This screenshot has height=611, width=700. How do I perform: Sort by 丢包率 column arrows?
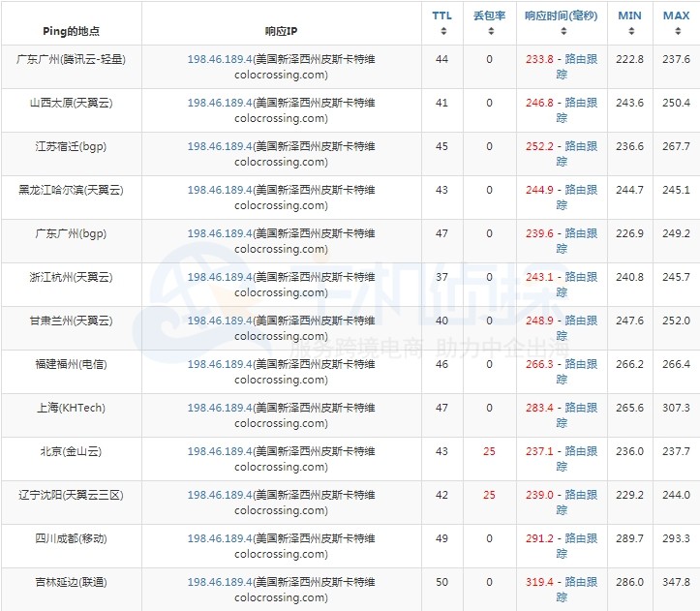[491, 31]
